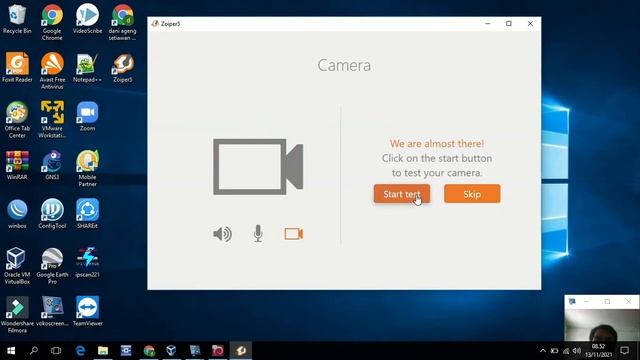
Task: Open the Google Chrome desktop shortcut
Action: pyautogui.click(x=52, y=22)
